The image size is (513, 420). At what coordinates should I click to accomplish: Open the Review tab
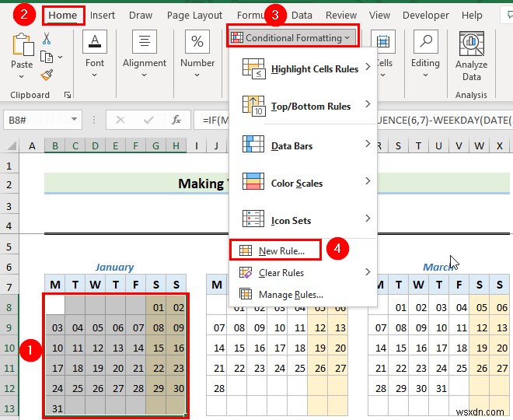pos(341,16)
